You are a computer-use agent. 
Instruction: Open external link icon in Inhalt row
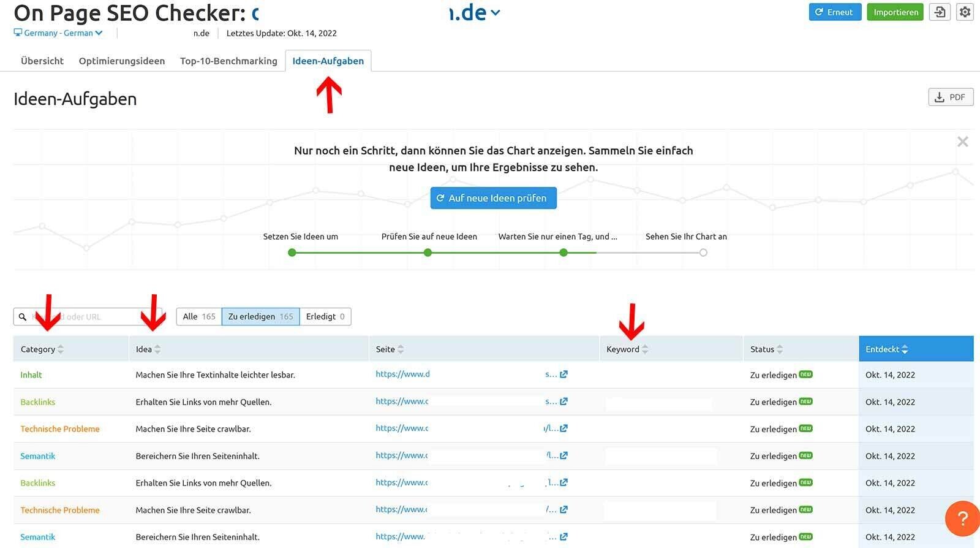(563, 375)
